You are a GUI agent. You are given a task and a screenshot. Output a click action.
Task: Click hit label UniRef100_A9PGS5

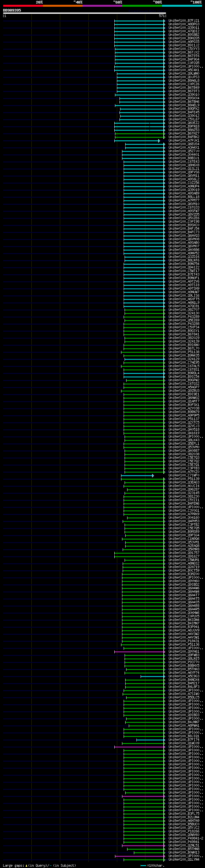184,42
